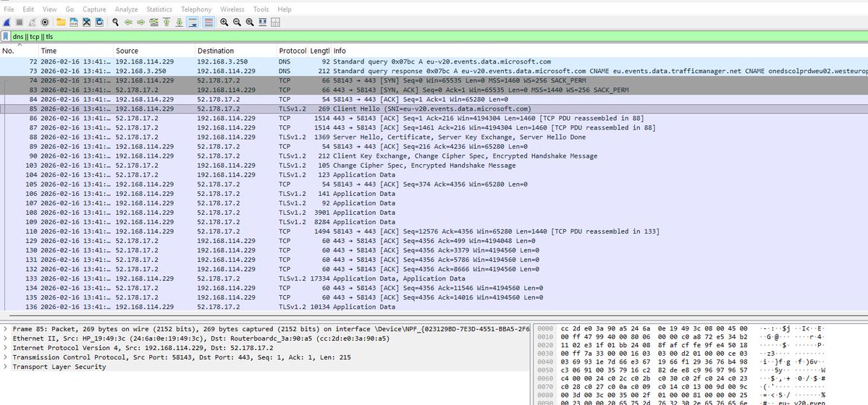The width and height of the screenshot is (868, 405).
Task: Go back in packet history
Action: coord(128,22)
